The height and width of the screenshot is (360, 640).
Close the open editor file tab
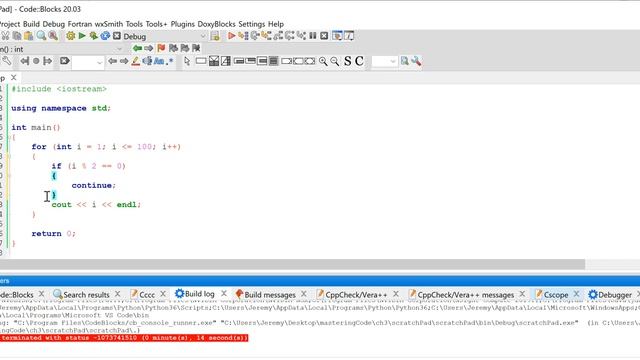tap(14, 77)
